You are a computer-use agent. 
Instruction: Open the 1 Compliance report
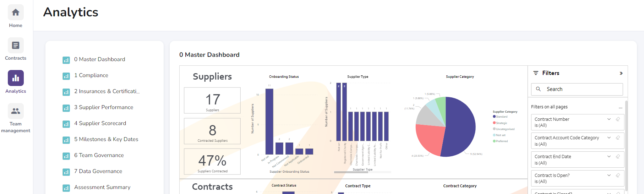pos(91,75)
